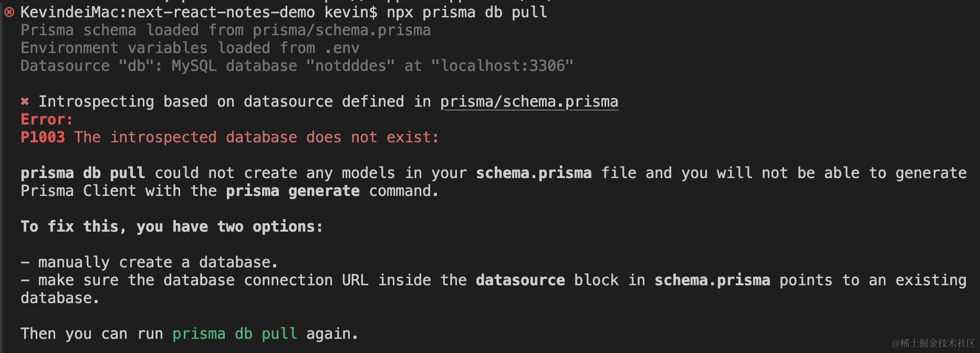Click the bold word datasource
The width and height of the screenshot is (980, 353).
click(x=520, y=280)
